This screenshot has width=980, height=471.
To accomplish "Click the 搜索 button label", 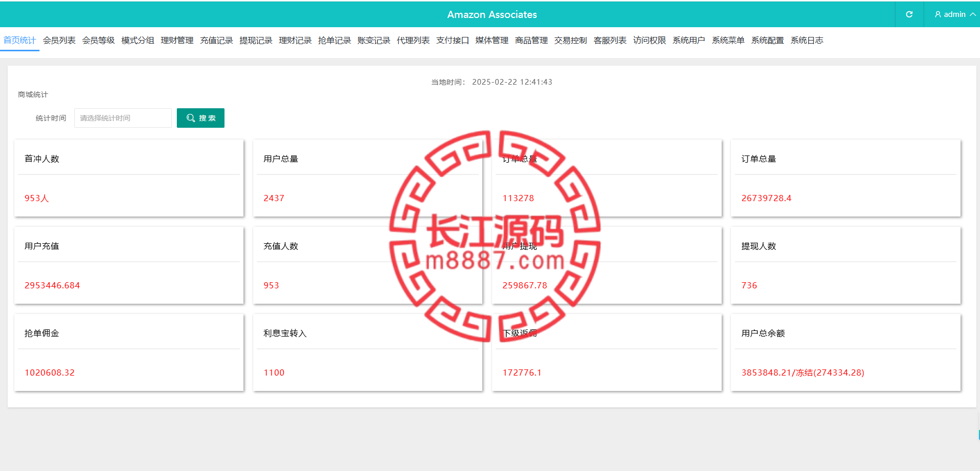I will point(207,118).
